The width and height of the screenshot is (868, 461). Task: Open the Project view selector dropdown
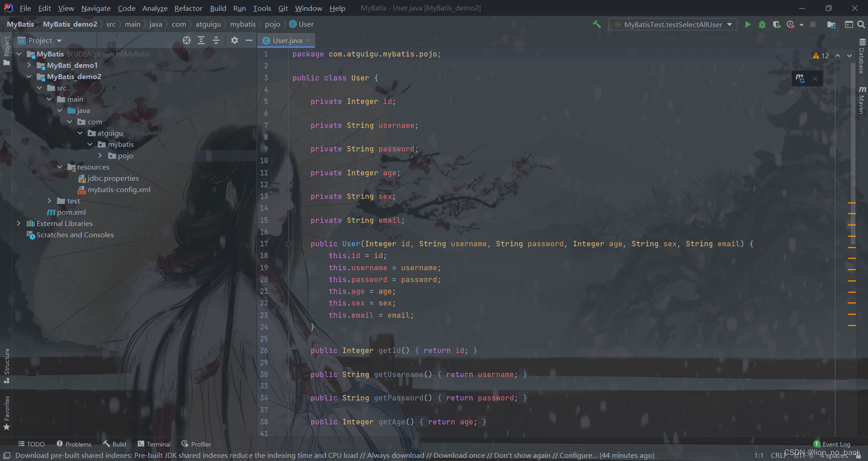40,40
